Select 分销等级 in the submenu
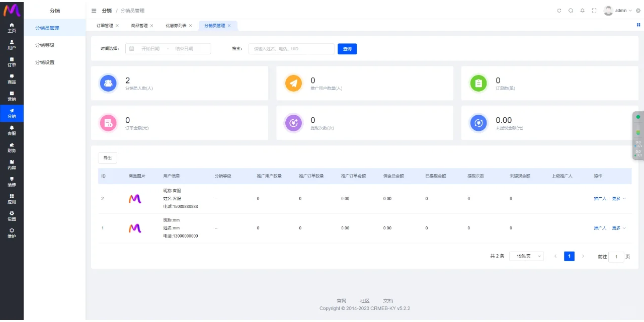The width and height of the screenshot is (644, 322). click(x=45, y=45)
